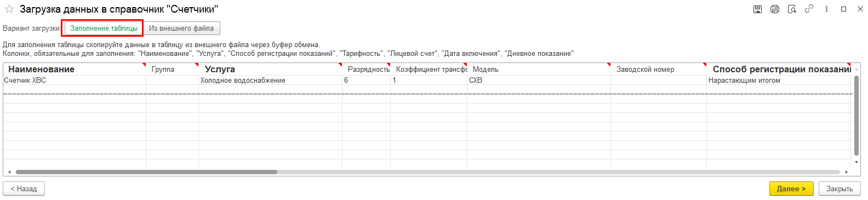This screenshot has width=868, height=200.
Task: Select the 'СХВ' model cell
Action: (x=539, y=80)
